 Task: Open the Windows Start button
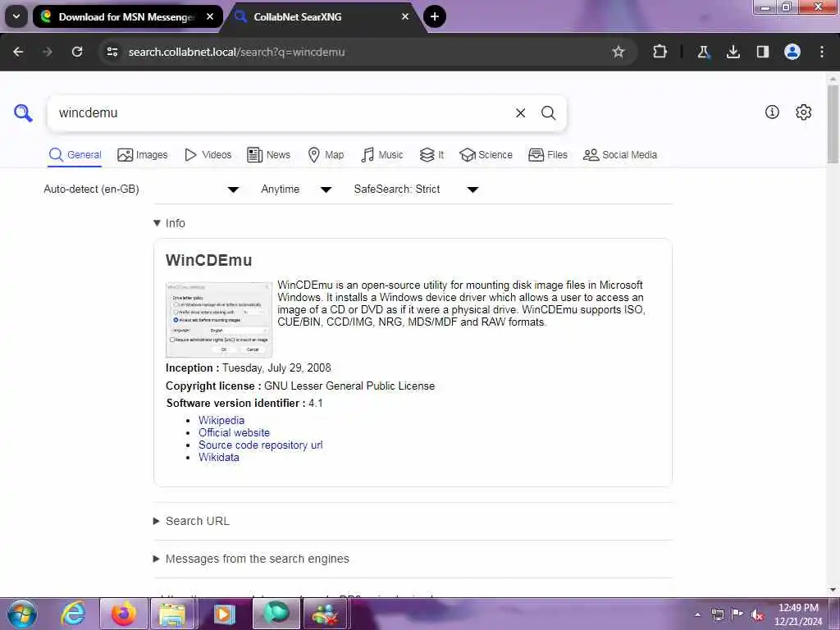click(x=22, y=614)
